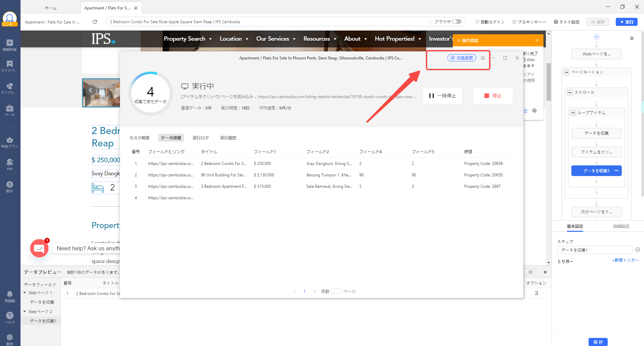The width and height of the screenshot is (644, 346).
Task: Collapse the ループアイテム node
Action: coord(573,113)
